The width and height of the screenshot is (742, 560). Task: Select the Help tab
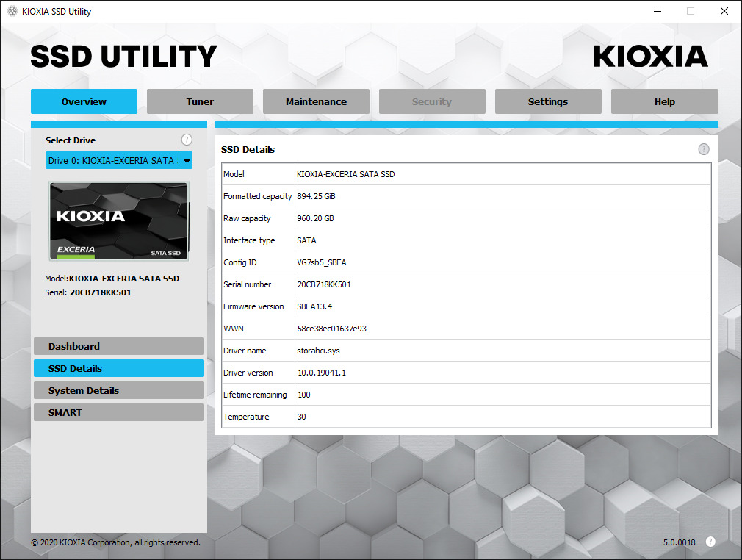tap(664, 101)
